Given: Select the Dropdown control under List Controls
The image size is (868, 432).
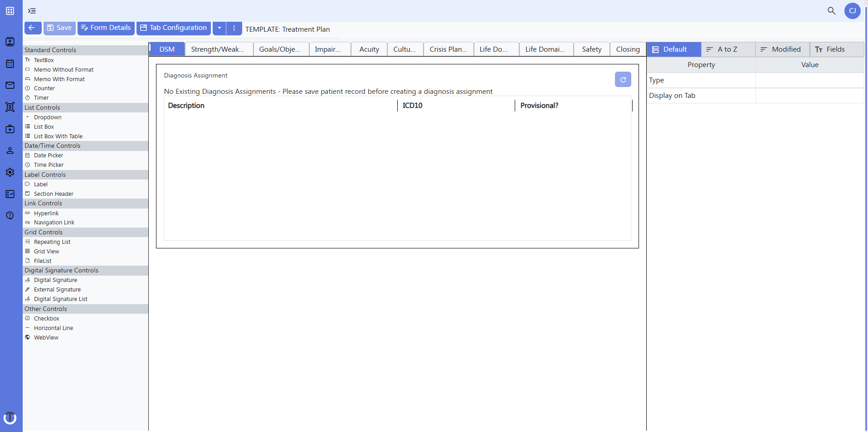Looking at the screenshot, I should click(48, 117).
